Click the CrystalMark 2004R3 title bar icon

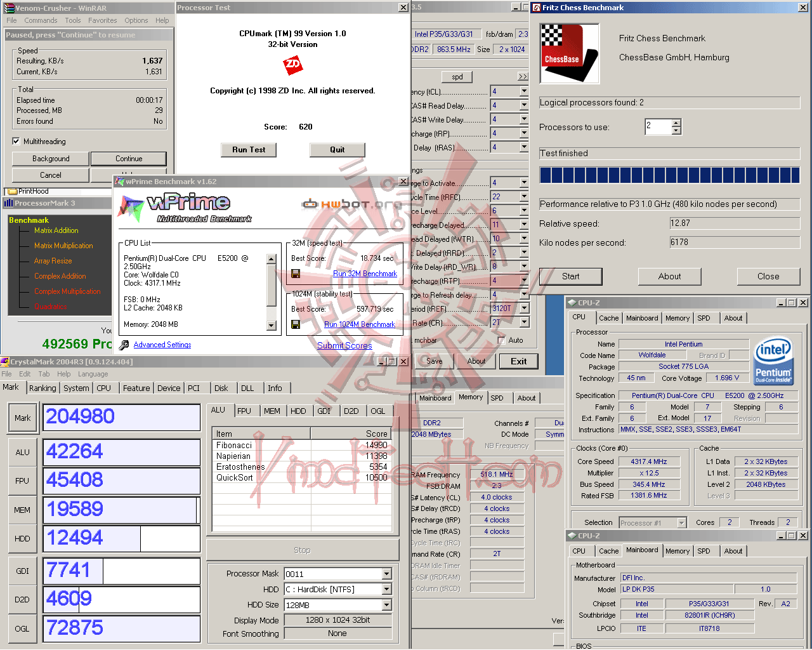[x=5, y=362]
